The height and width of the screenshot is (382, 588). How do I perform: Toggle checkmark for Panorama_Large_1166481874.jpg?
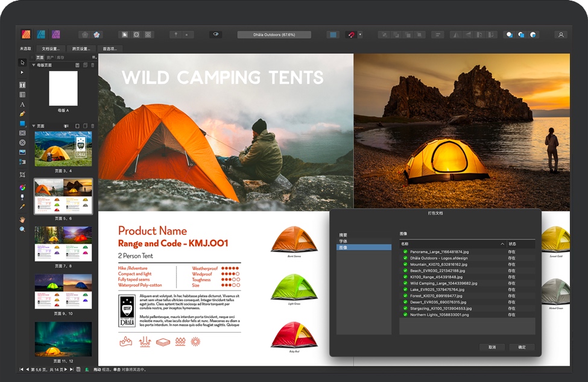pyautogui.click(x=405, y=252)
